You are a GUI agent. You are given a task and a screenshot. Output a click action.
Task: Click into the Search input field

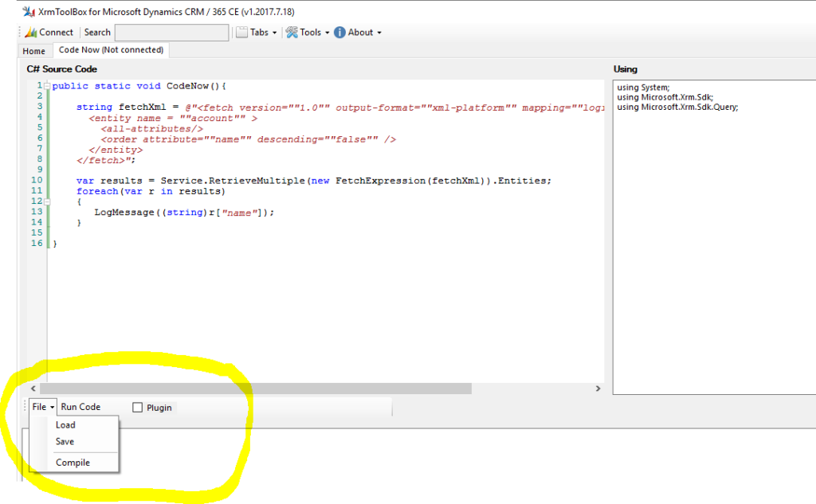click(x=172, y=33)
